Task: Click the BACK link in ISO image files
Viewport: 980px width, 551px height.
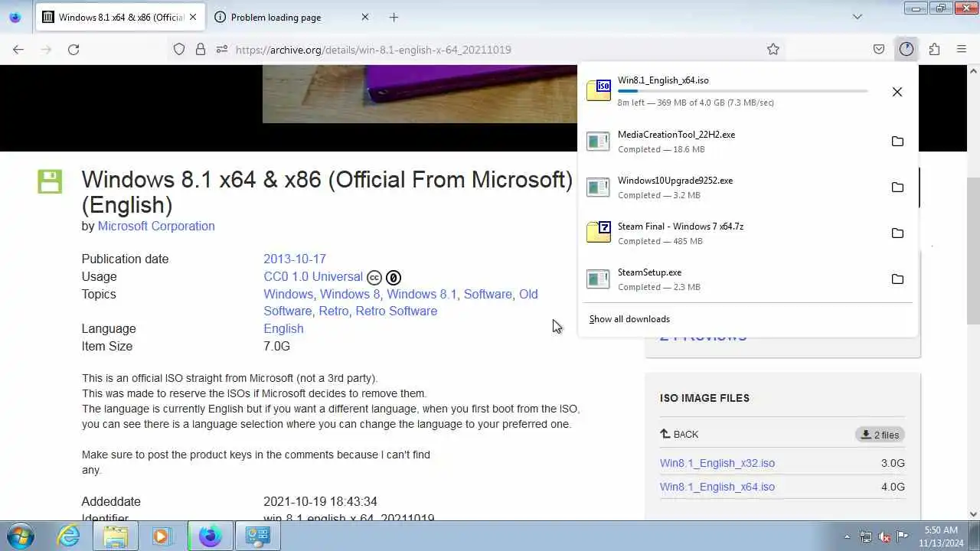Action: [679, 434]
